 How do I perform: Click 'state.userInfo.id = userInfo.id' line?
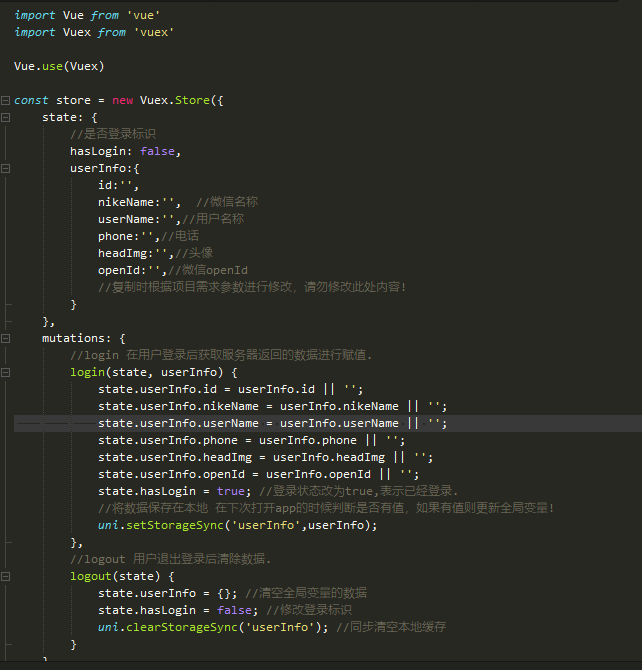coord(230,389)
